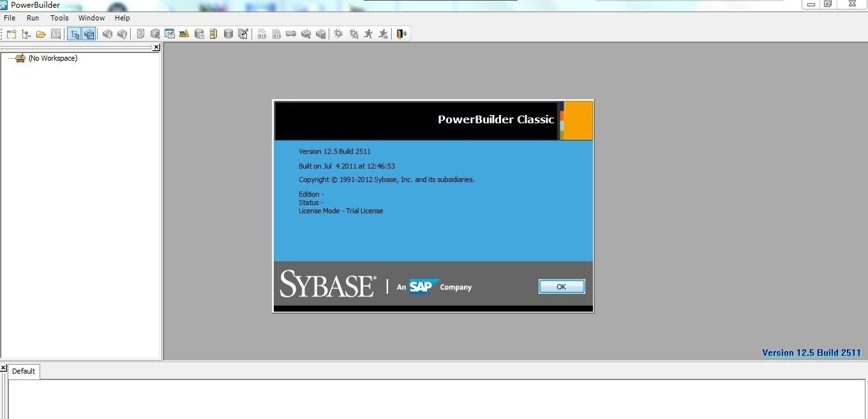Viewport: 868px width, 419px height.
Task: Open the To-Do List toolbar icon
Action: [140, 34]
